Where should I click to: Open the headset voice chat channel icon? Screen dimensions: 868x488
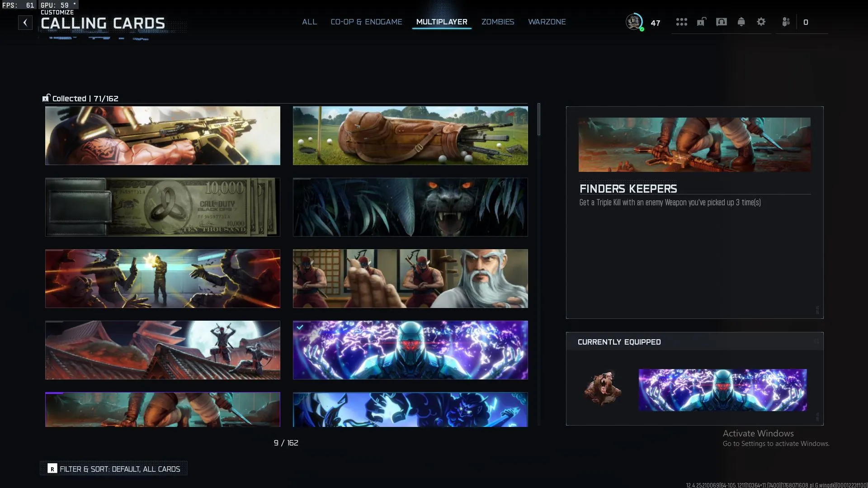(722, 22)
